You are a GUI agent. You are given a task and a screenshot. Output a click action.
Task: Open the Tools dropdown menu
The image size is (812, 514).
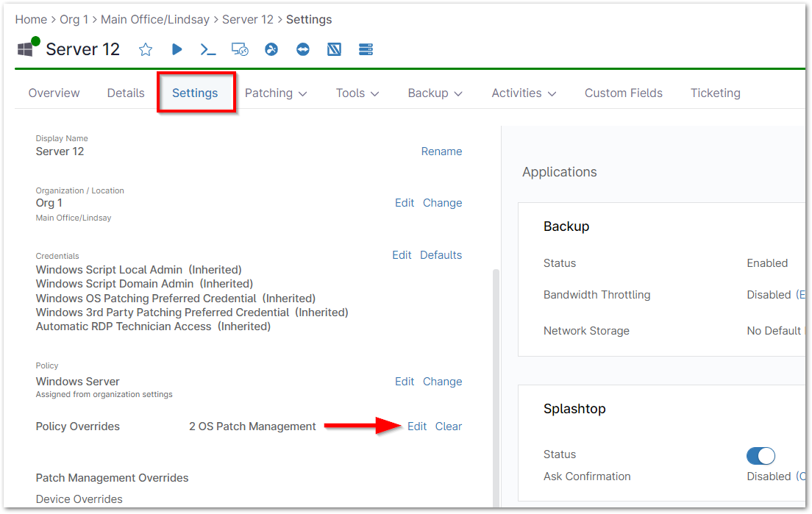point(357,93)
